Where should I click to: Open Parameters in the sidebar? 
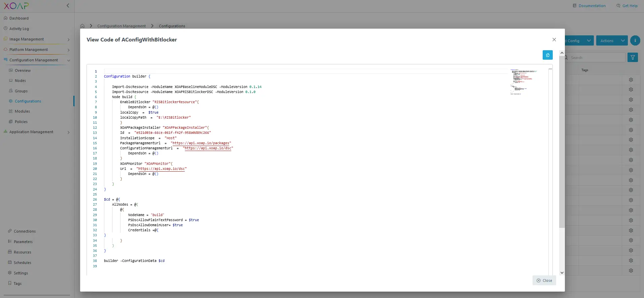(23, 242)
